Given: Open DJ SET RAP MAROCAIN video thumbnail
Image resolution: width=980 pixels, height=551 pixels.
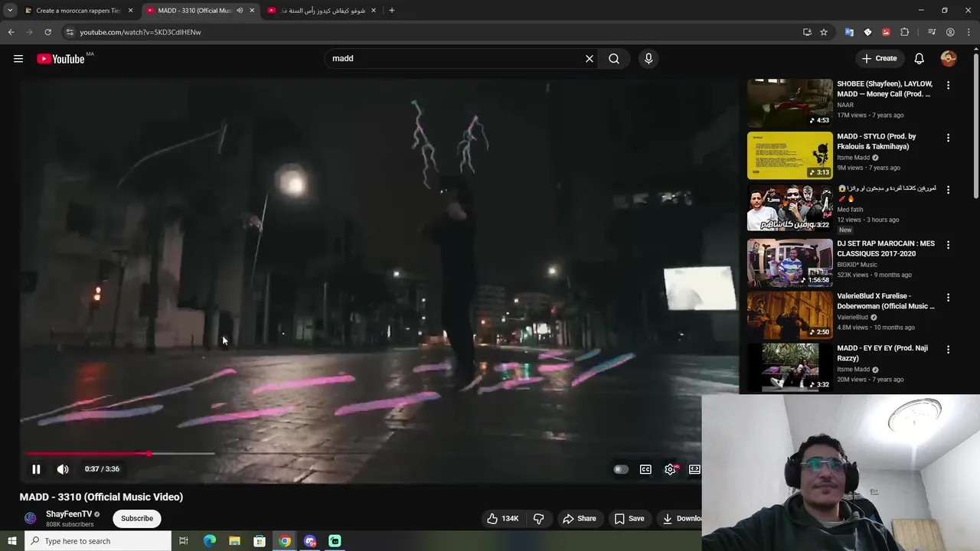Looking at the screenshot, I should tap(789, 262).
